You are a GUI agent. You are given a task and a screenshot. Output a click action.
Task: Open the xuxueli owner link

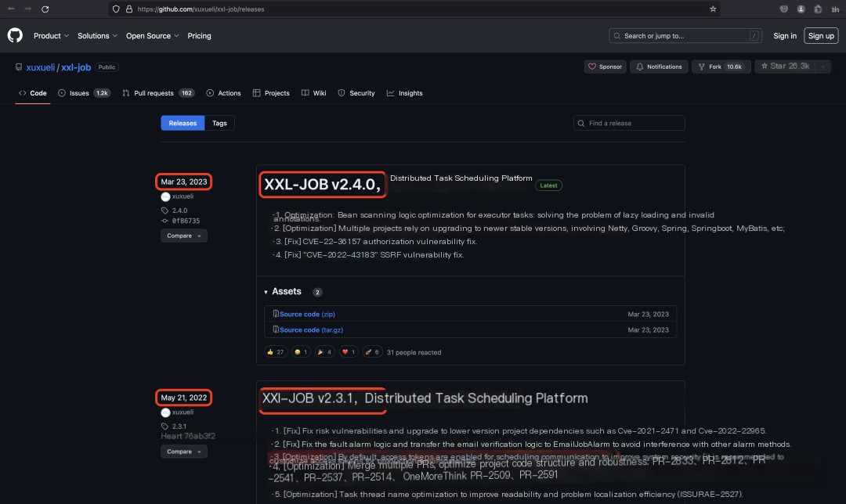coord(41,67)
